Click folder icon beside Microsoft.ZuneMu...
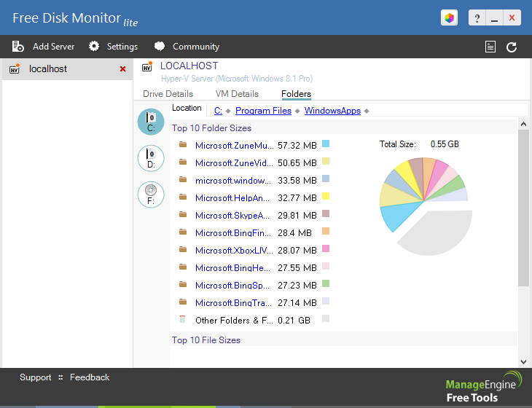The image size is (532, 408). click(x=183, y=145)
